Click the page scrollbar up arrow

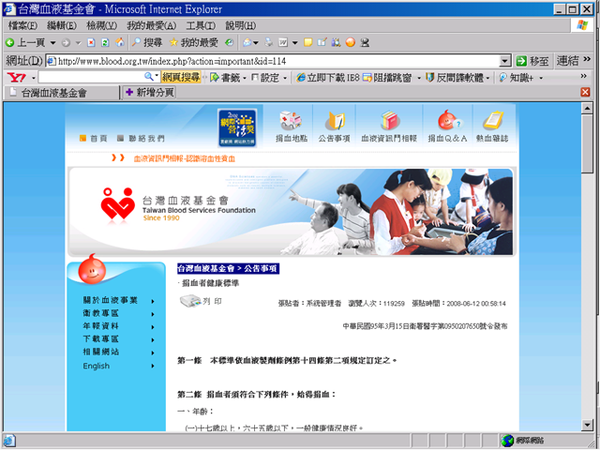pyautogui.click(x=587, y=108)
